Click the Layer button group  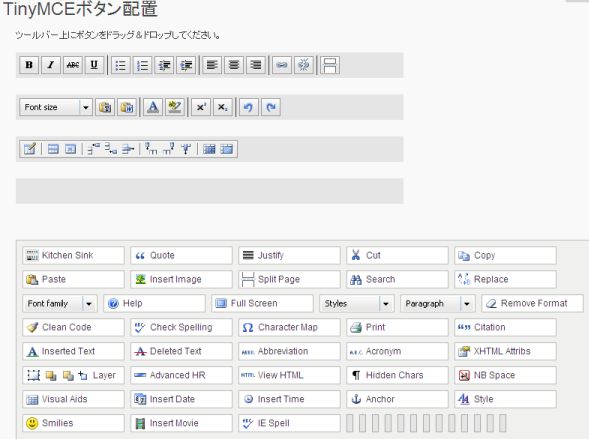(x=73, y=375)
